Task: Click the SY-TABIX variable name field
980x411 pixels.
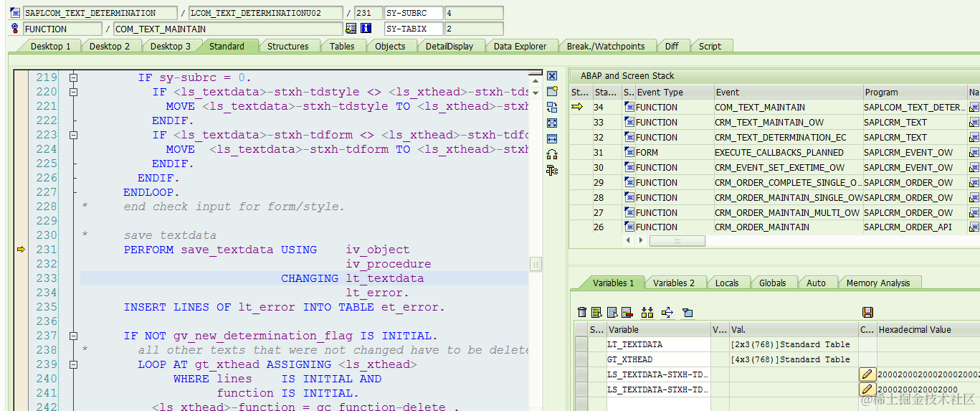Action: pyautogui.click(x=414, y=29)
